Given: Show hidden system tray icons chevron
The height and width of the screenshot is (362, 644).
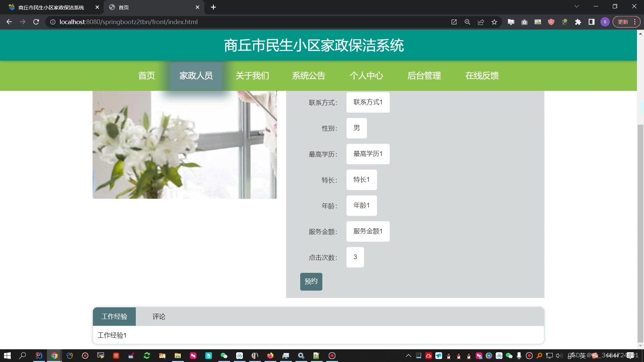Looking at the screenshot, I should coord(408,356).
